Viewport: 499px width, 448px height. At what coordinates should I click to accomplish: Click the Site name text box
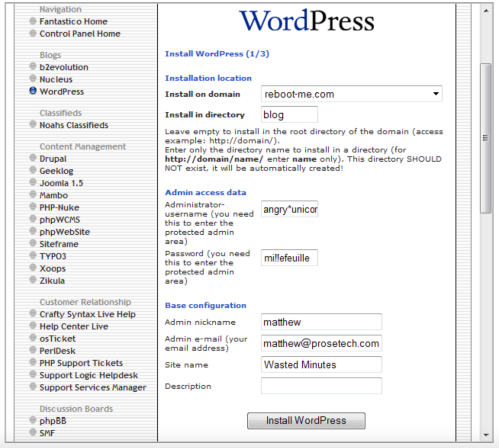321,365
